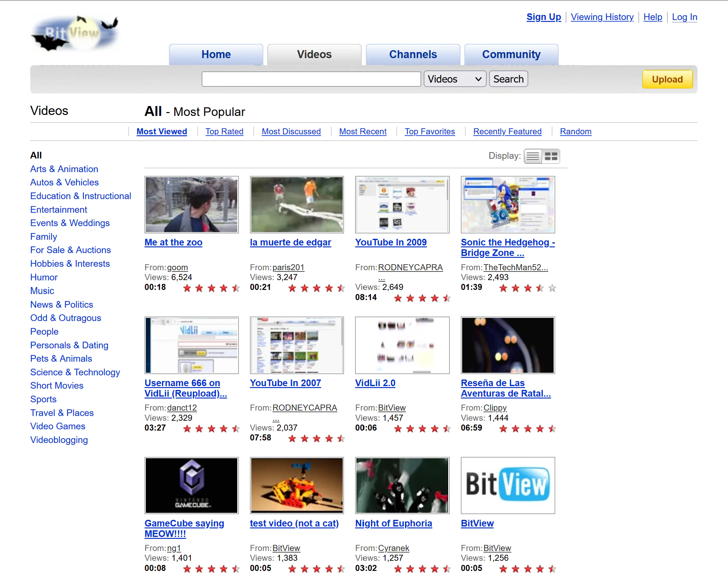Sort by Top Favorites
The image size is (728, 583).
click(x=430, y=131)
